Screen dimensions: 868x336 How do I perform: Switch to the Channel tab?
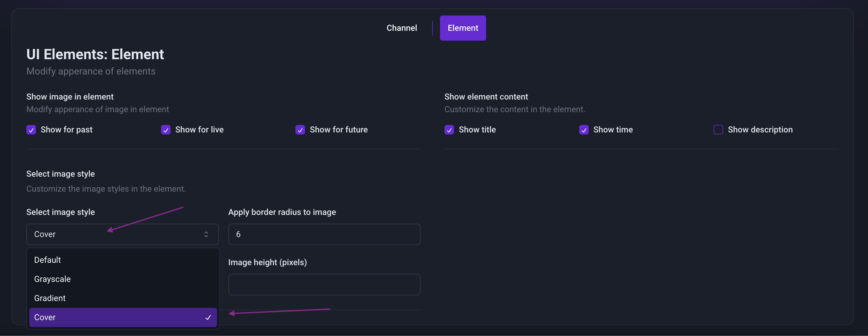(401, 28)
